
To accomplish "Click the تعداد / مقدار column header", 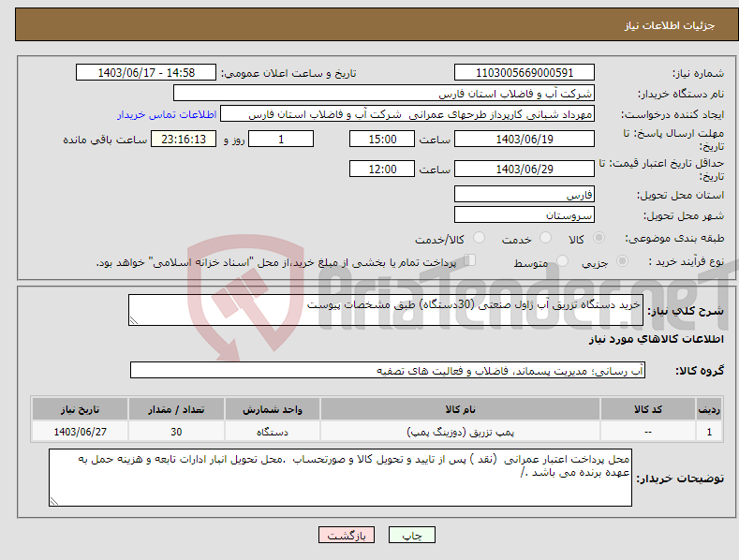I will click(x=176, y=409).
